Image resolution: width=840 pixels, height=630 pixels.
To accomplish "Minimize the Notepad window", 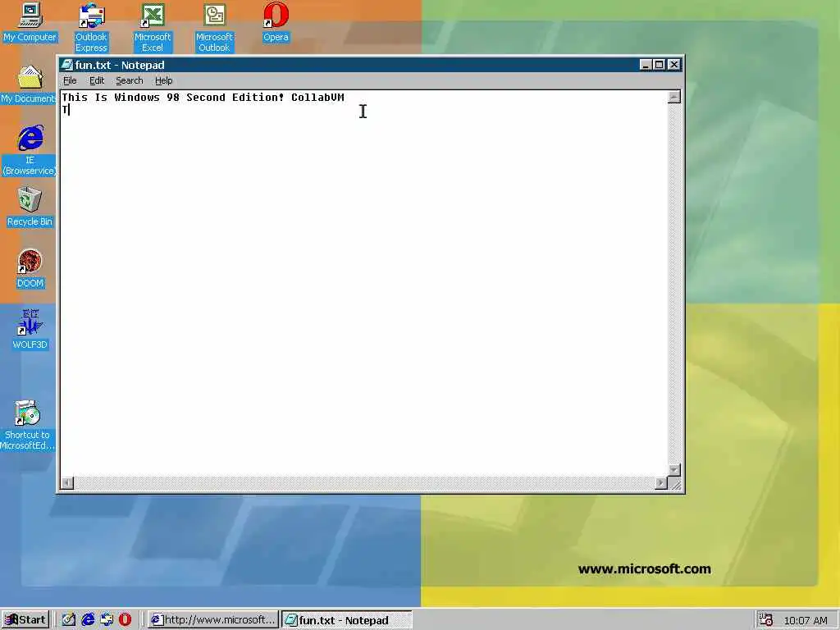I will (x=646, y=65).
